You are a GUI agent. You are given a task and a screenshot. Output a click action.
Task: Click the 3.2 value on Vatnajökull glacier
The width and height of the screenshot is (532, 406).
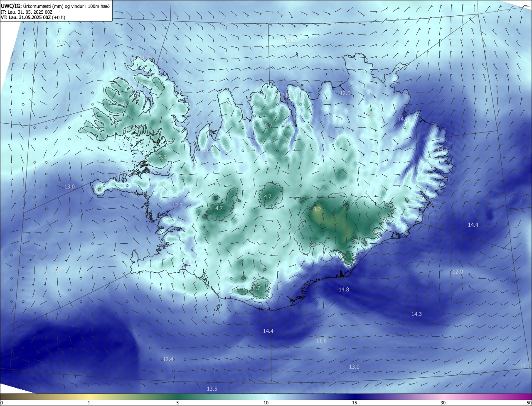[x=317, y=210]
